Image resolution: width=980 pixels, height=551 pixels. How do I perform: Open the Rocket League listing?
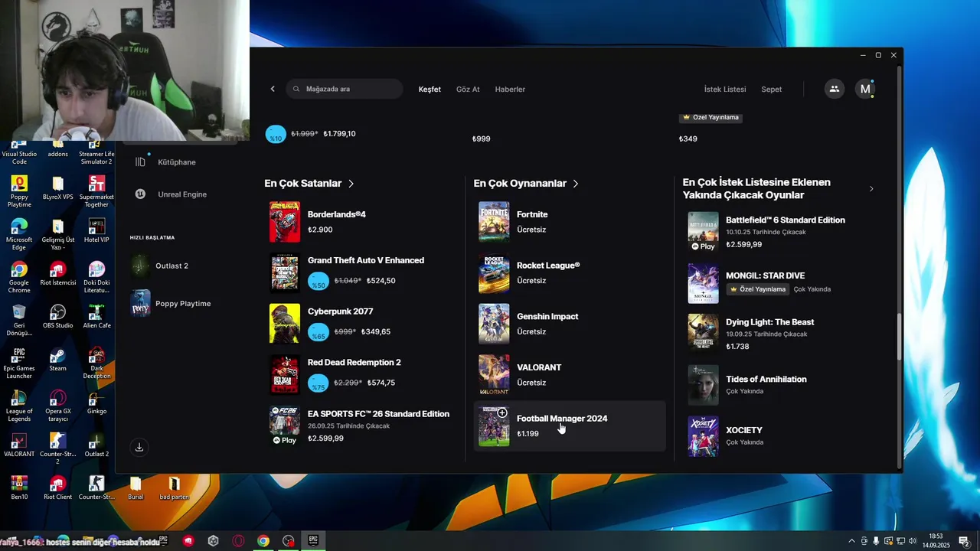click(x=570, y=272)
